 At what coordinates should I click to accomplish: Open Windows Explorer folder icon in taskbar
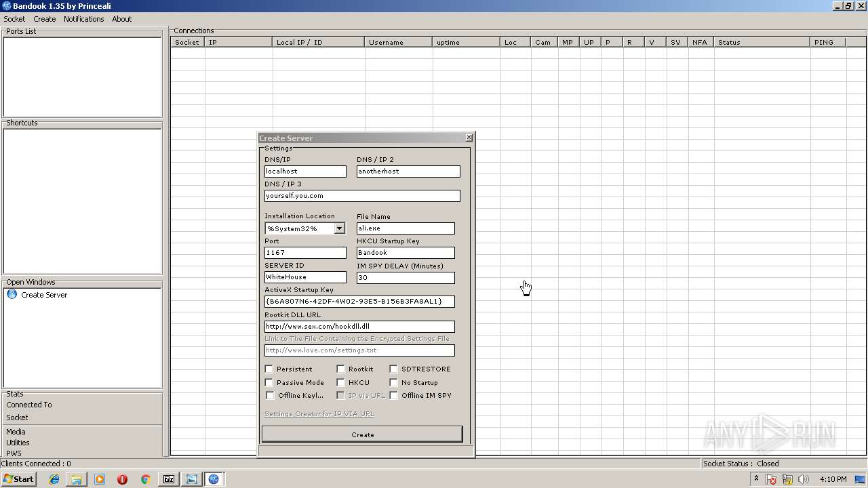point(77,479)
